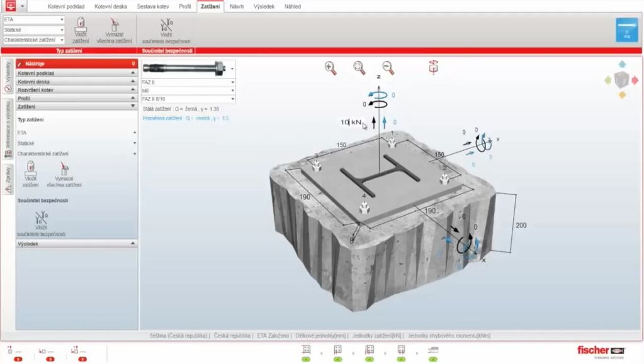Expand the Kotevní podklad section
The image size is (644, 364).
click(76, 73)
